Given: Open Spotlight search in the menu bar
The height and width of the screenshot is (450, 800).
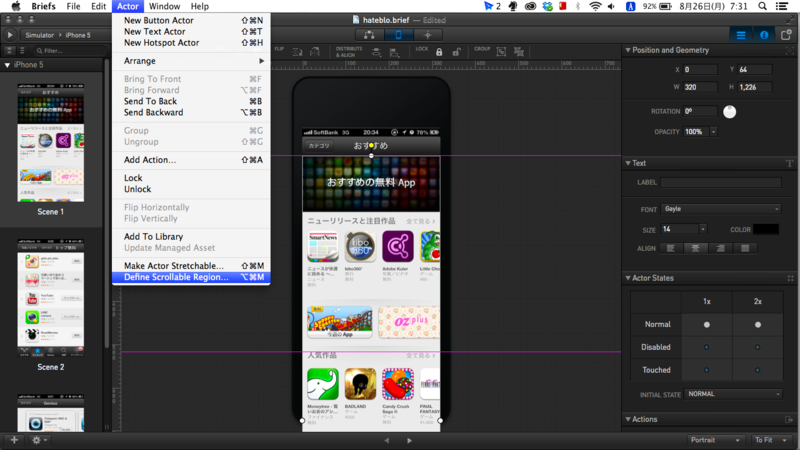Looking at the screenshot, I should click(x=762, y=6).
